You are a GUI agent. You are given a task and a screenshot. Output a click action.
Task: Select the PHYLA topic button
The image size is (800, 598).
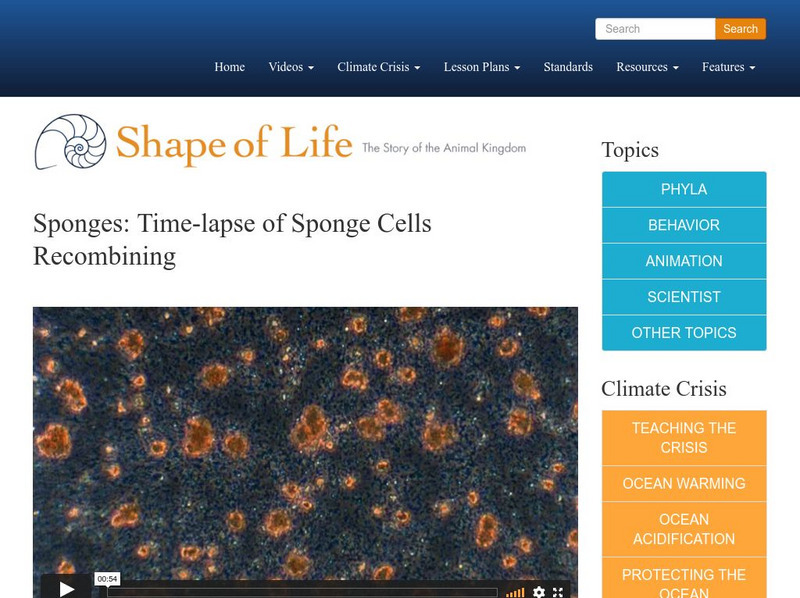point(684,189)
